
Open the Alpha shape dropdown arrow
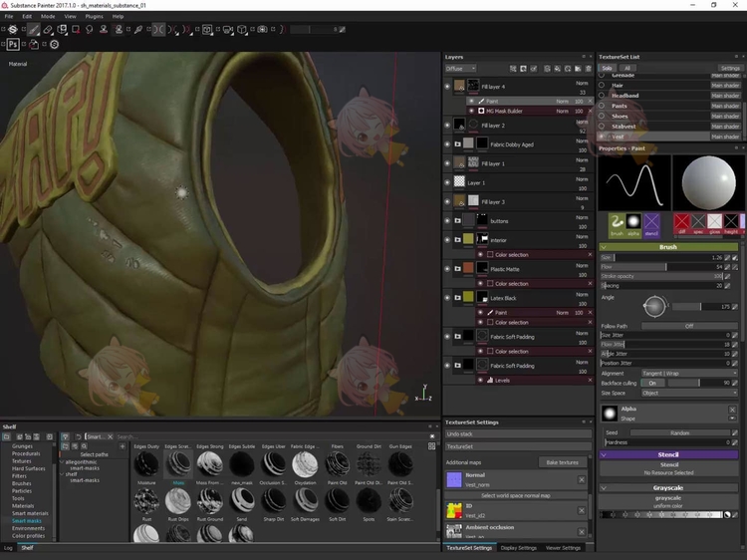732,419
